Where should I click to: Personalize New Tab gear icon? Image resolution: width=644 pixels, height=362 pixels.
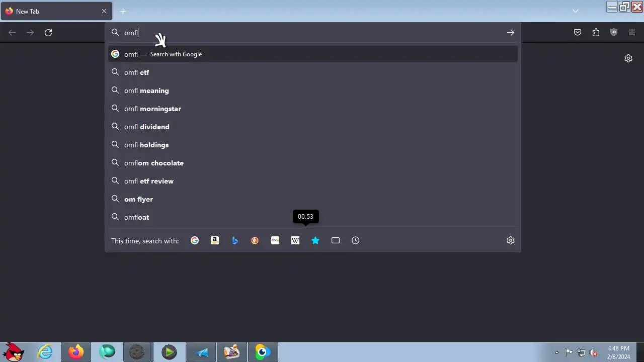pos(628,58)
